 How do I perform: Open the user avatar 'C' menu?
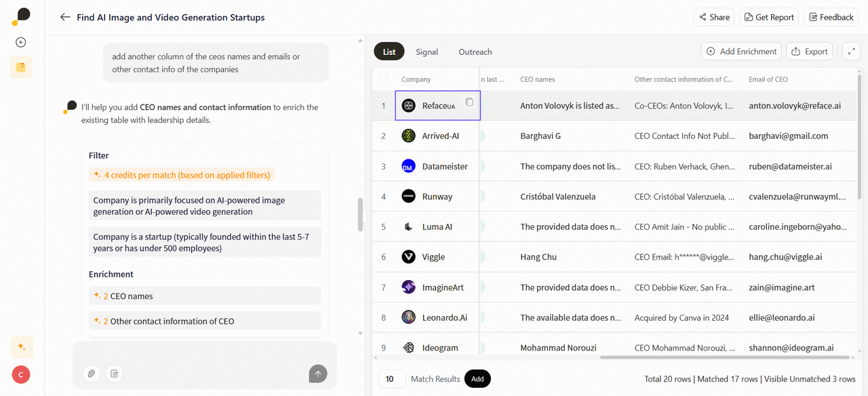click(x=21, y=374)
